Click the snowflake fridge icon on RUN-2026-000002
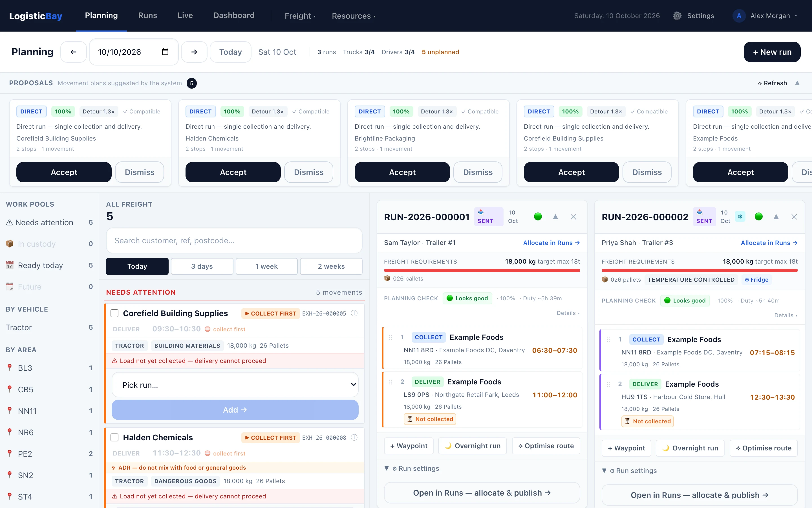Screen dimensions: 812x508 (740, 217)
